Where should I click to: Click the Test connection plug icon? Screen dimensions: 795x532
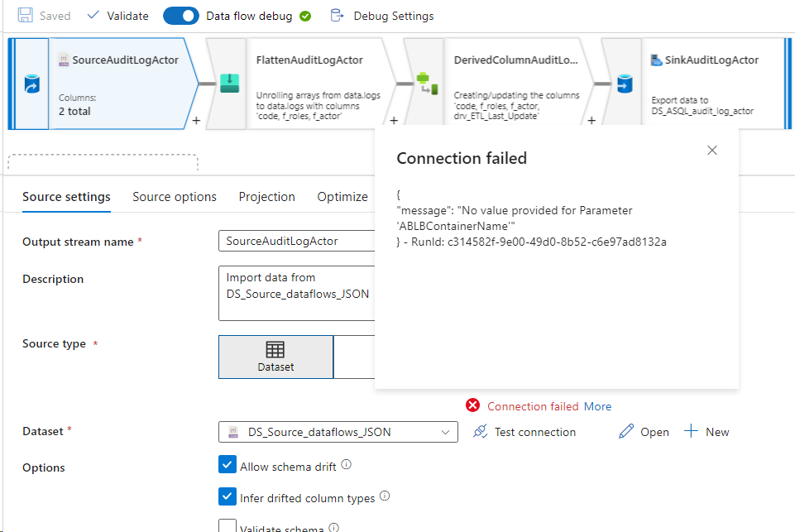pos(480,431)
